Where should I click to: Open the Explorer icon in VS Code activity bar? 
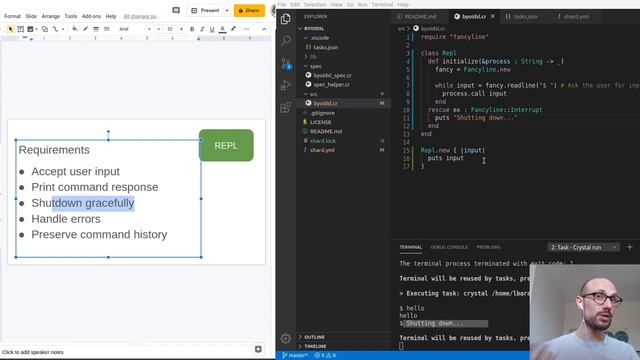pos(286,19)
